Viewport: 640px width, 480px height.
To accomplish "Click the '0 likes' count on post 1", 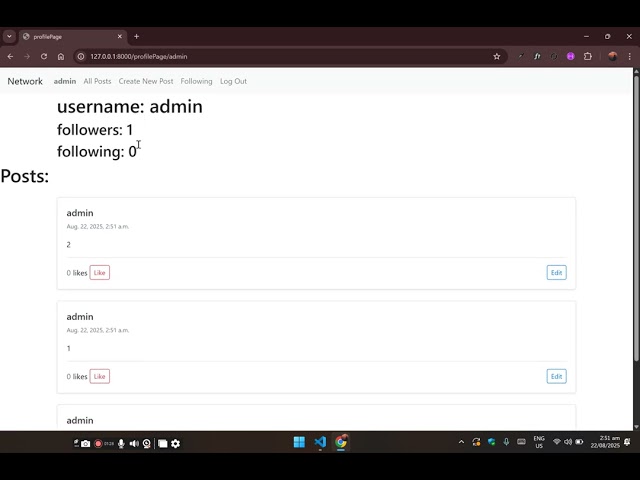I will pos(77,377).
